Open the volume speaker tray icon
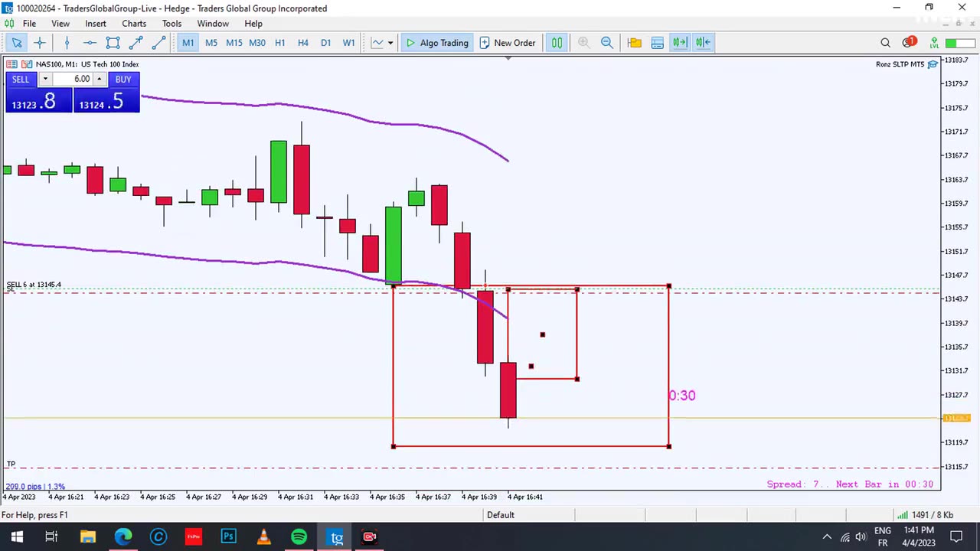980x551 pixels. point(861,536)
